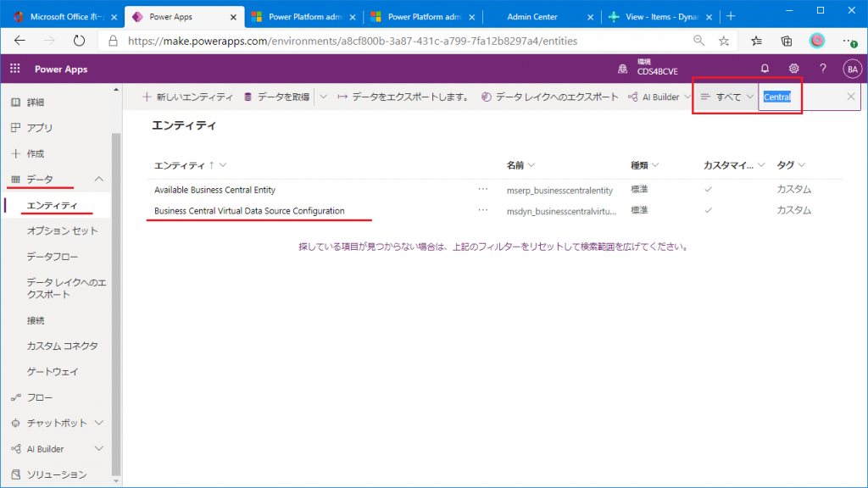Expand the すべて filter dropdown
The image size is (868, 488).
click(x=726, y=97)
